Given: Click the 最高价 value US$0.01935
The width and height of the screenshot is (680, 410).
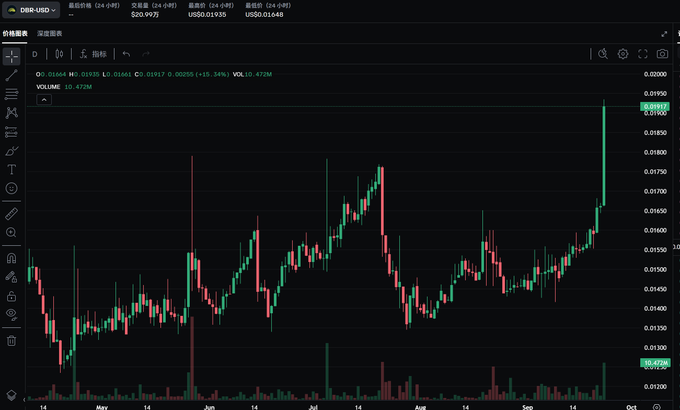Looking at the screenshot, I should 207,15.
